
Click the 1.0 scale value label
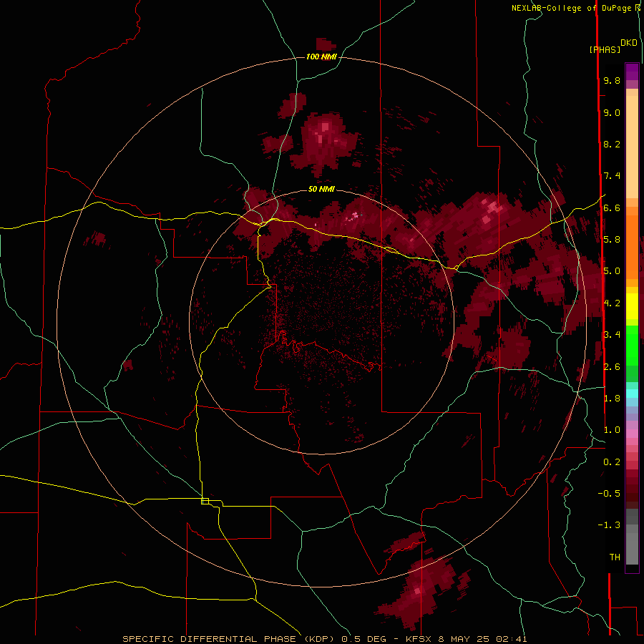point(612,430)
